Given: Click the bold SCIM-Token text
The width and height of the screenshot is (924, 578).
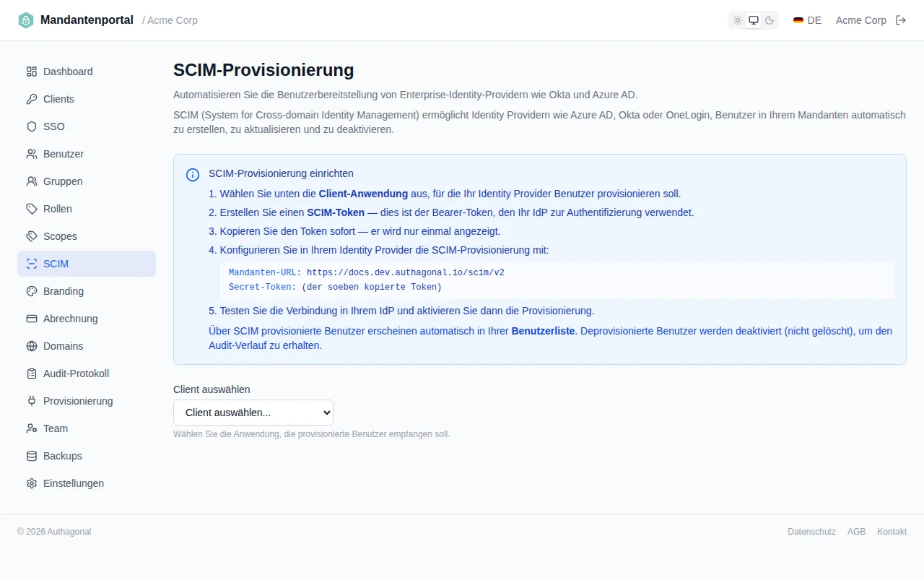Looking at the screenshot, I should (x=336, y=212).
